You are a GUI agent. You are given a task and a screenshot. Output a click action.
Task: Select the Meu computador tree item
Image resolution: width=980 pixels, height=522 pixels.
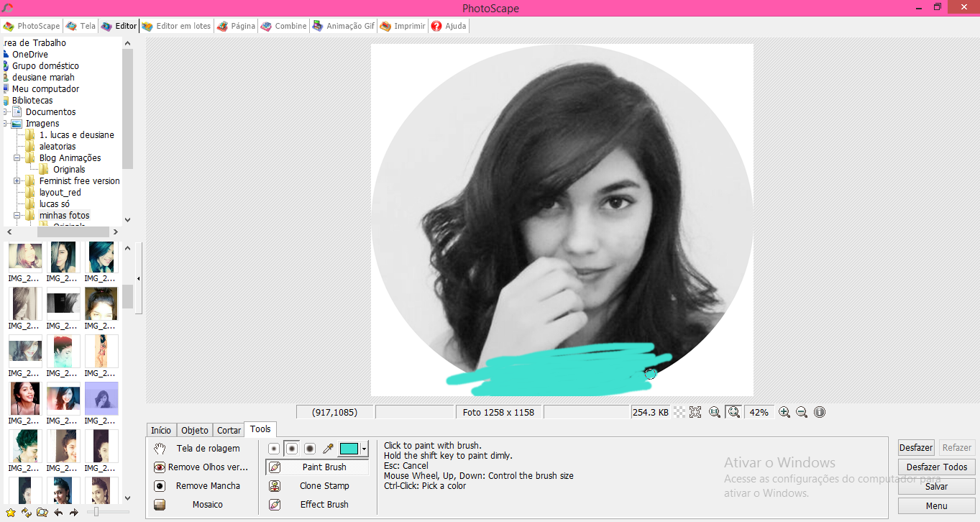pos(45,89)
